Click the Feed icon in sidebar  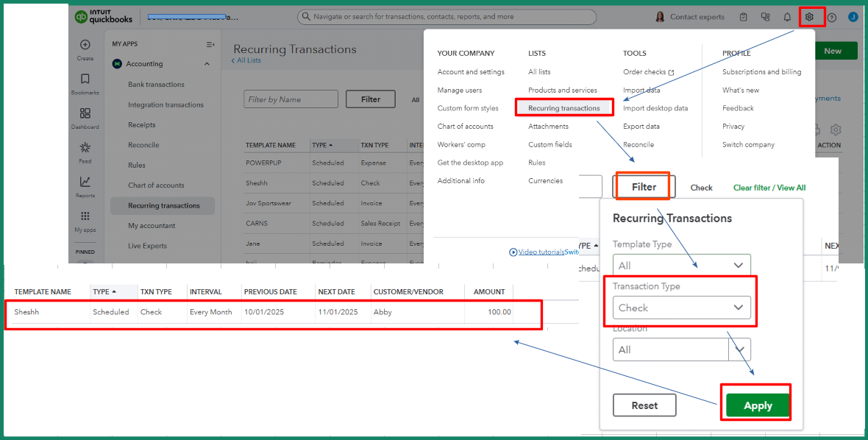tap(85, 148)
